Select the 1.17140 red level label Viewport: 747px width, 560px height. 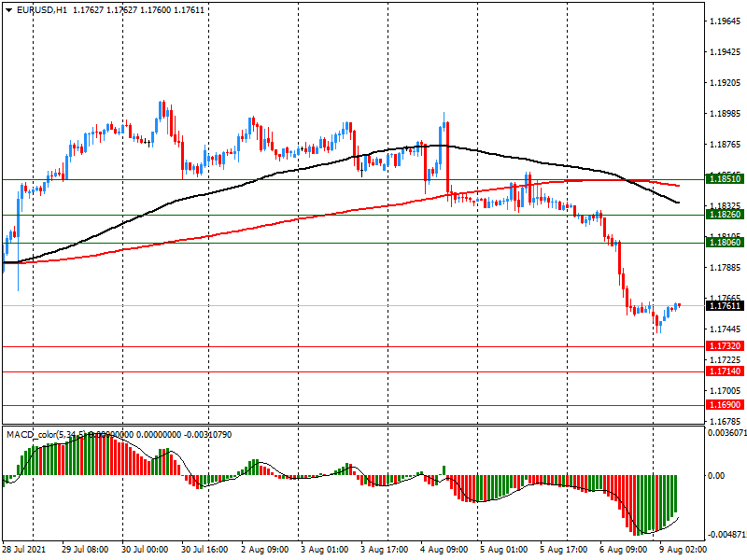click(726, 371)
